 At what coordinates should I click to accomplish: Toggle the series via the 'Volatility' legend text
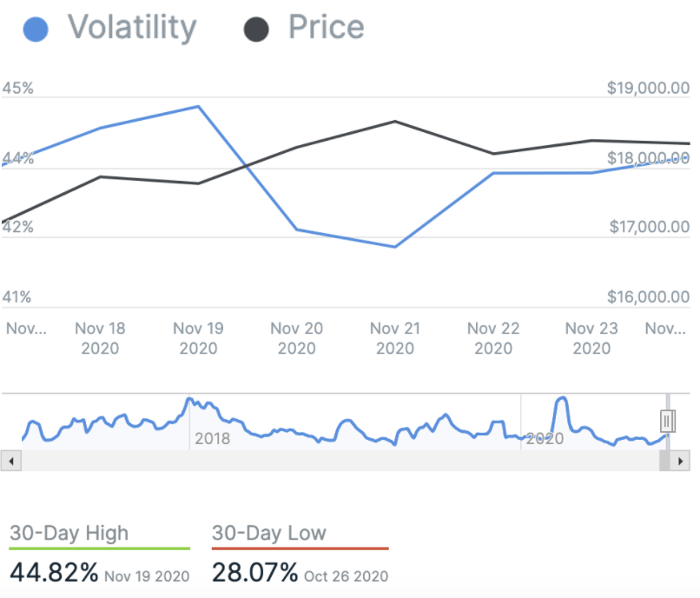tap(133, 28)
